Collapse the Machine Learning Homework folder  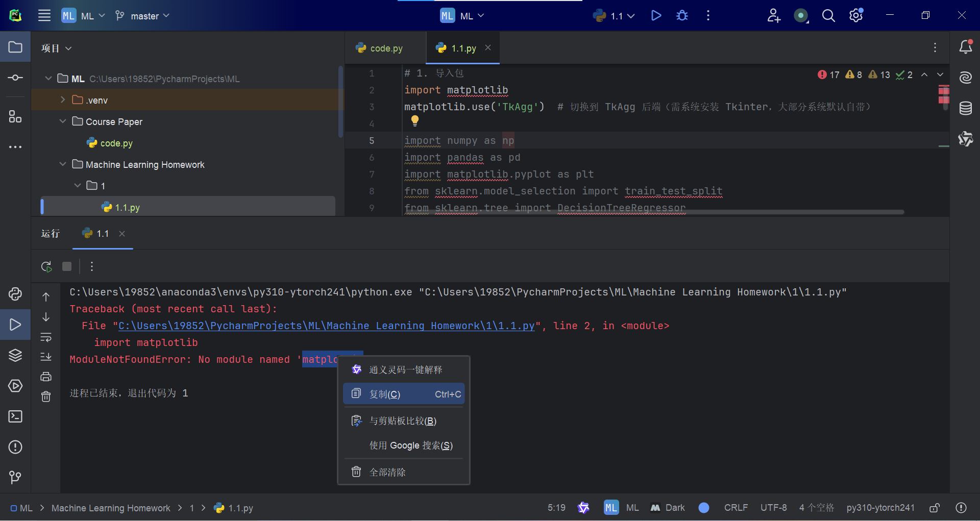point(63,164)
